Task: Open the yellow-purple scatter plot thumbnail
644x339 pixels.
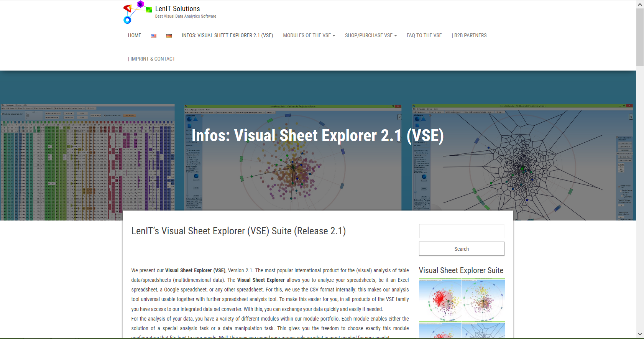Action: [483, 300]
